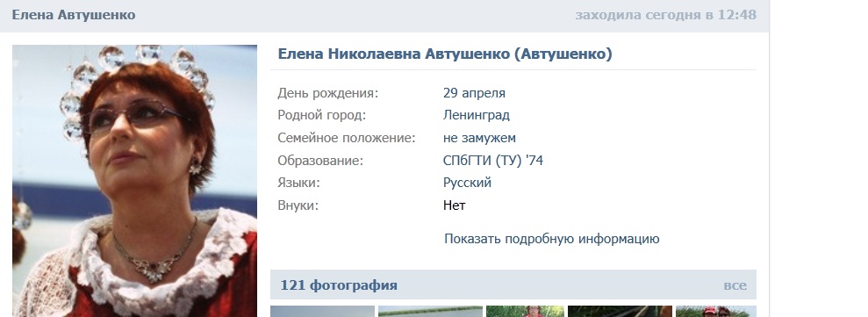
Task: Click the Елена Автушенко header title
Action: click(74, 15)
